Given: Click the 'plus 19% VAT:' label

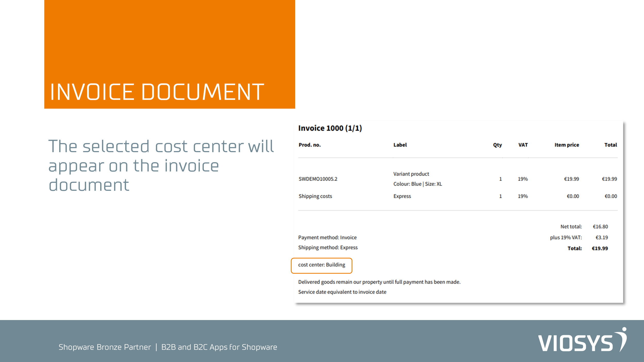Looking at the screenshot, I should pyautogui.click(x=566, y=237).
